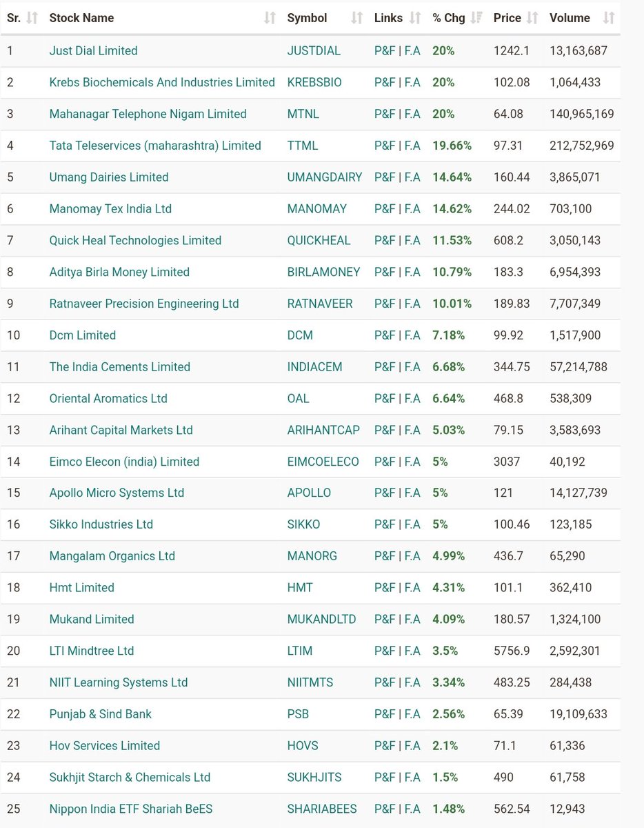This screenshot has height=828, width=644.
Task: Open P&F link for DCM
Action: (x=385, y=335)
